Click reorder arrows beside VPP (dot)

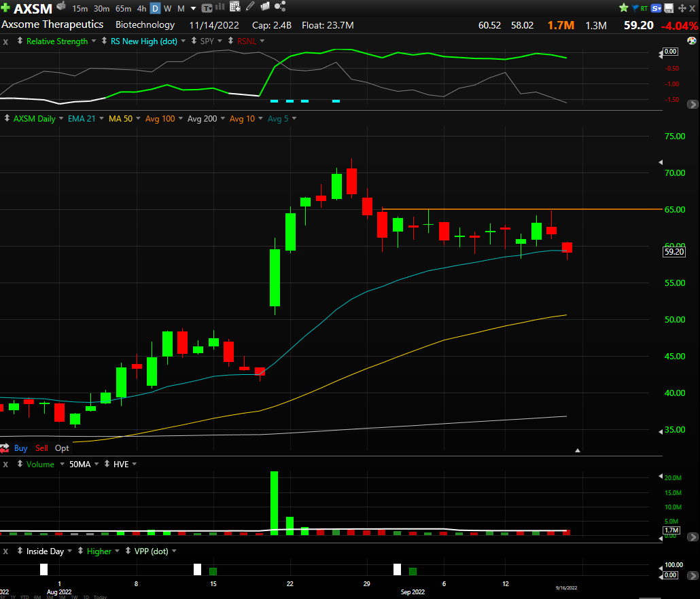(128, 551)
